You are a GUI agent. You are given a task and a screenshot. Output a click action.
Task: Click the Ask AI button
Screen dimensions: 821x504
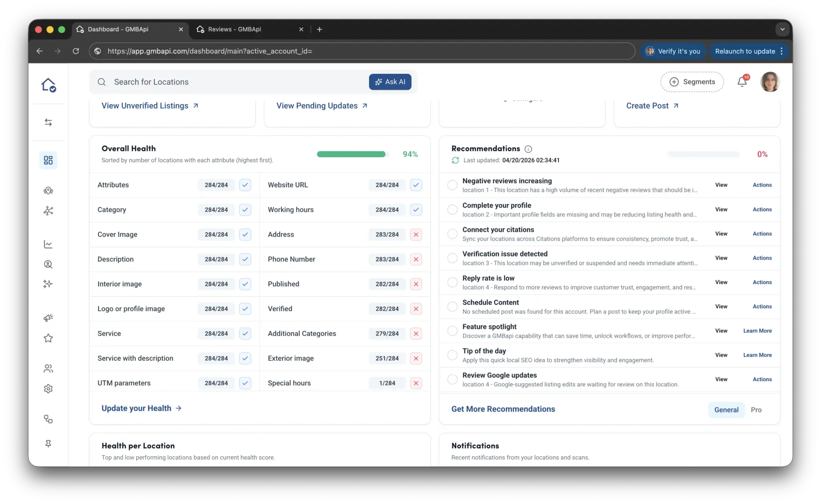pos(390,82)
